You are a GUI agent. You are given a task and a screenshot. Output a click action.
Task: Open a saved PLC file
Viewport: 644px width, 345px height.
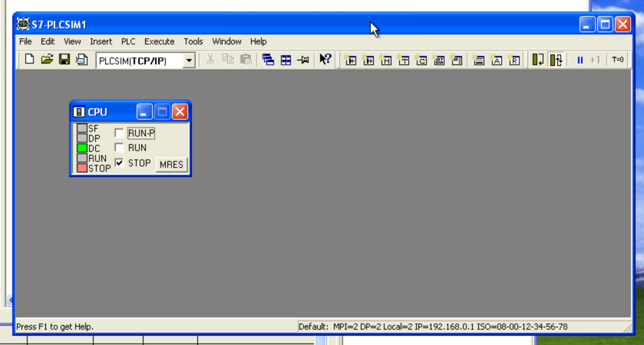pos(47,59)
